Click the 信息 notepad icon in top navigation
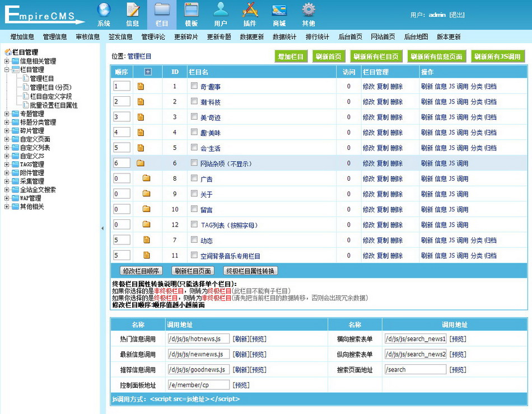 pos(133,11)
